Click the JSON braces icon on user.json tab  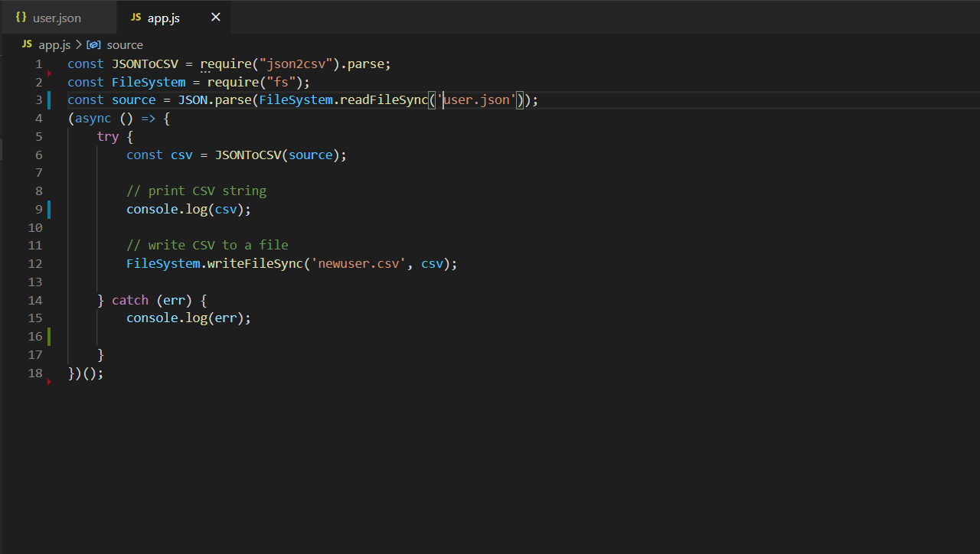pos(21,17)
